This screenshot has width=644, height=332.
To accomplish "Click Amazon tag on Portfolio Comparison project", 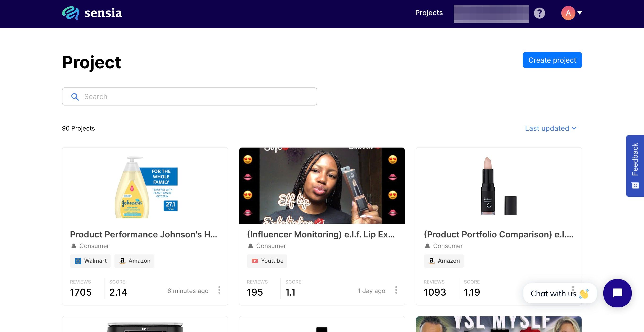I will coord(444,261).
